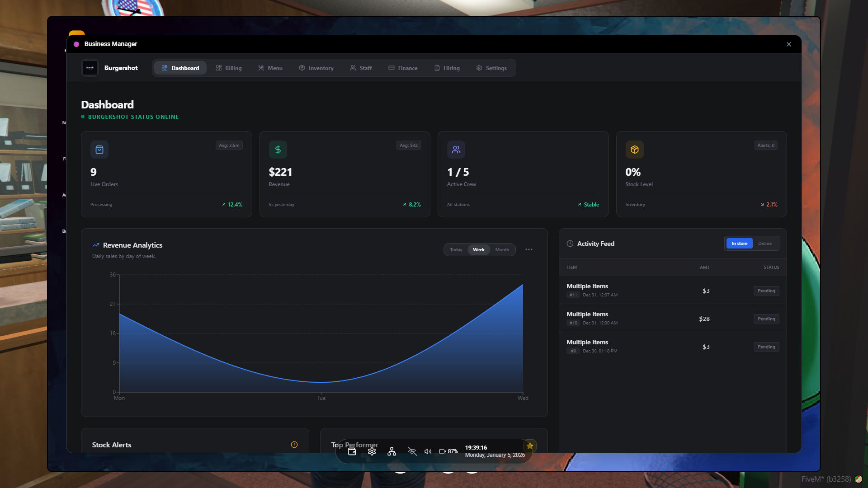The image size is (868, 488).
Task: Open the Revenue Analytics ellipsis menu
Action: (x=528, y=249)
